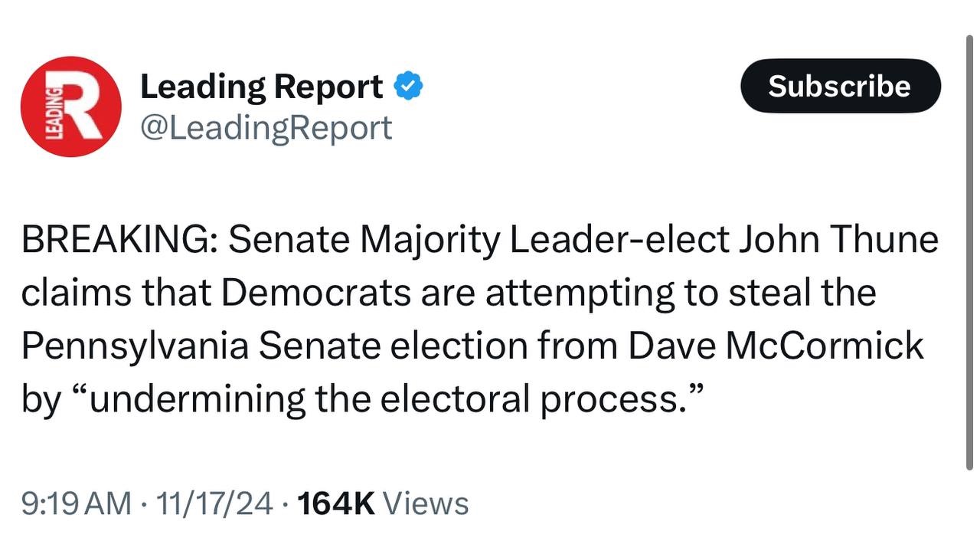The height and width of the screenshot is (541, 980).
Task: Click the Views label
Action: click(425, 503)
